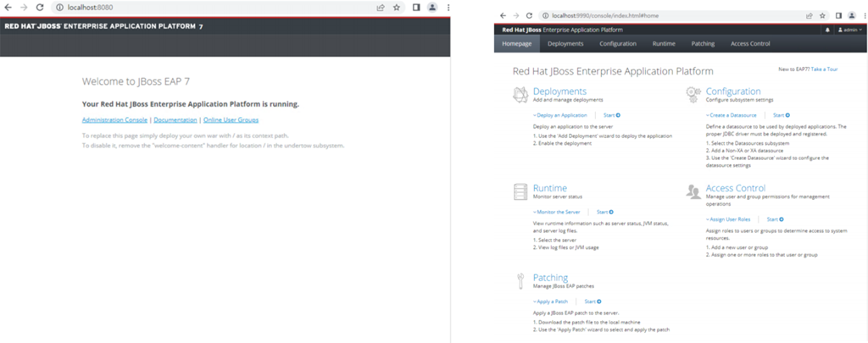The height and width of the screenshot is (343, 868).
Task: Open side panel in localhost:9990 browser
Action: pyautogui.click(x=838, y=15)
